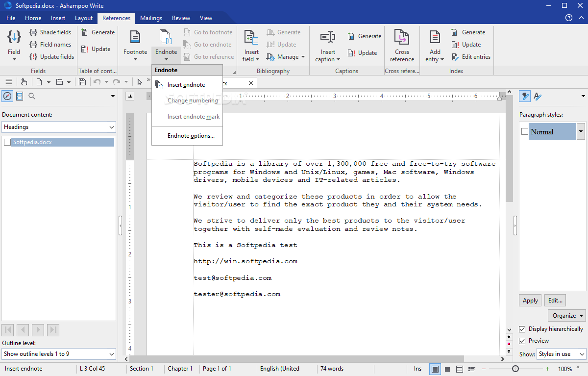Switch to the Home ribbon tab
This screenshot has height=376, width=588.
point(33,18)
